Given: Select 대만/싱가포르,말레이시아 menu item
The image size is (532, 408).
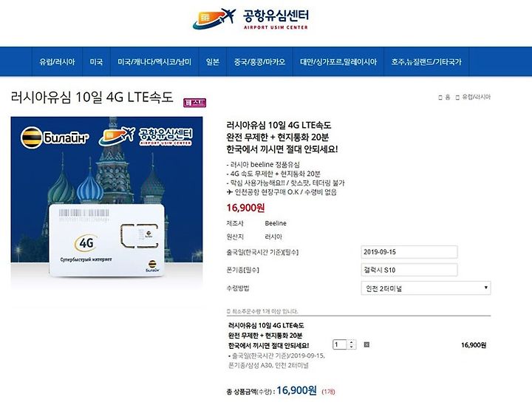Looking at the screenshot, I should point(338,62).
